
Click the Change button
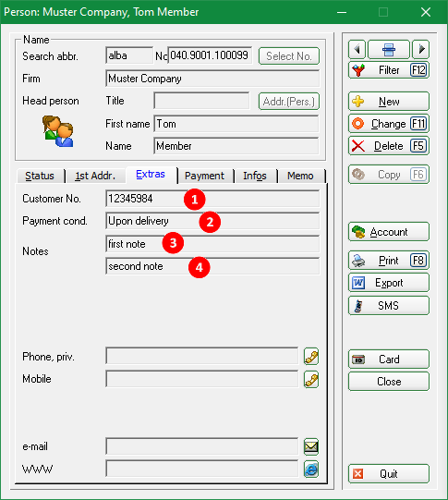[x=389, y=124]
